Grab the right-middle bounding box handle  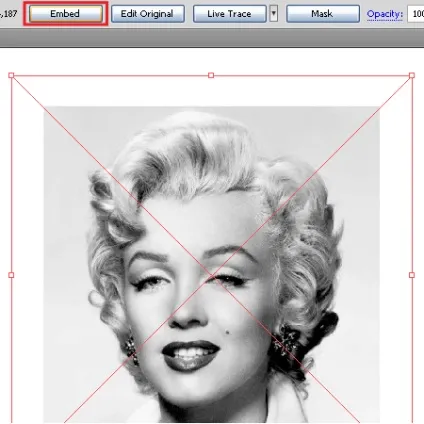pos(412,275)
